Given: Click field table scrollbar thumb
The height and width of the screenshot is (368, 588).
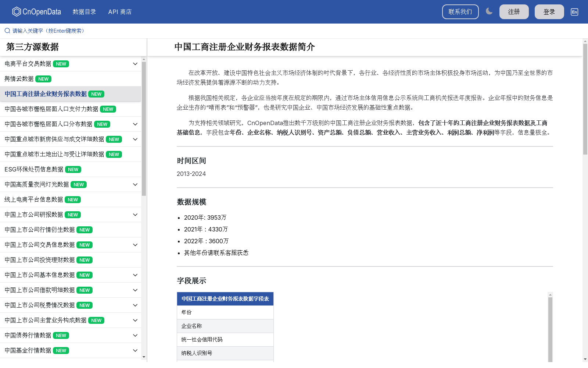Looking at the screenshot, I should 550,330.
